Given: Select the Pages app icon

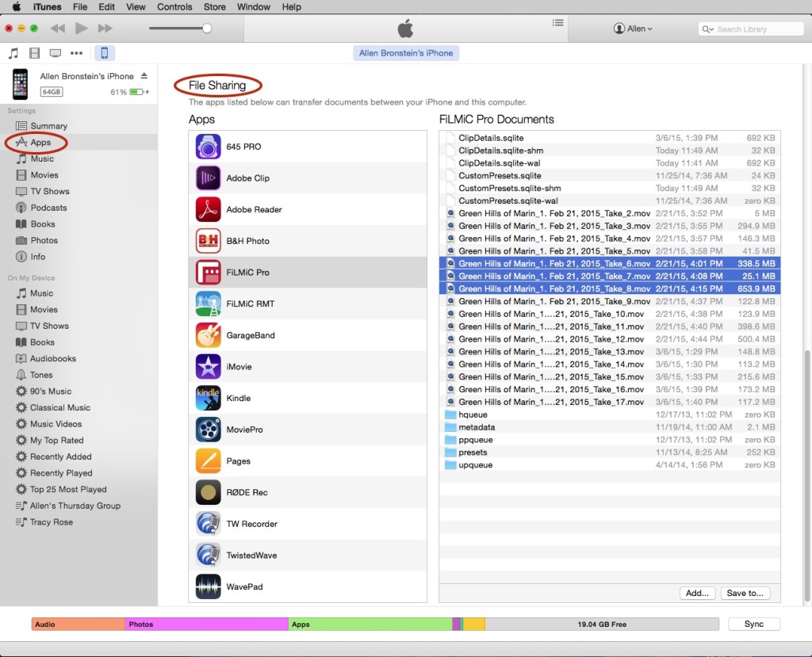Looking at the screenshot, I should 209,460.
